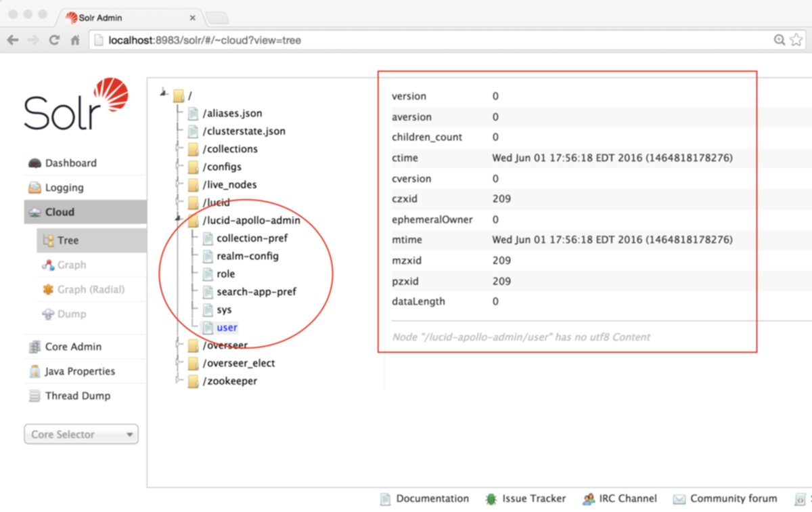Select the Solr Admin browser tab
This screenshot has width=812, height=512.
(x=129, y=18)
